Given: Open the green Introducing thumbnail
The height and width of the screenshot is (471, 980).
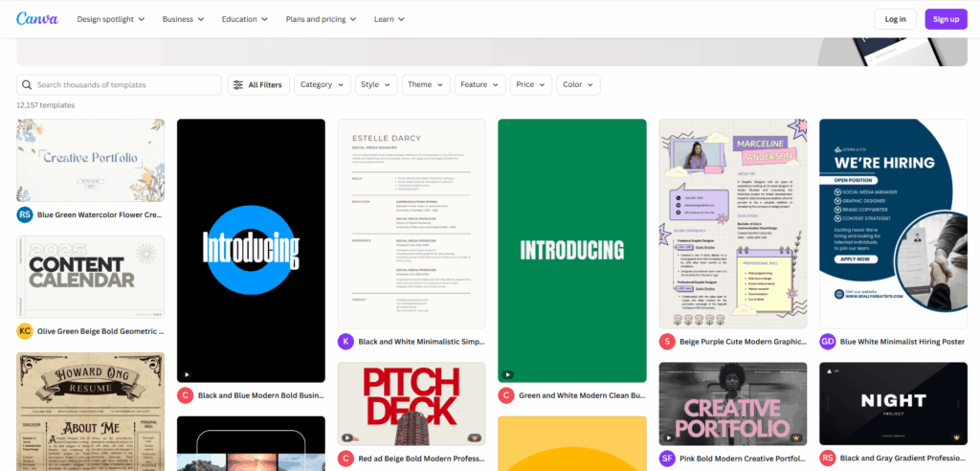Looking at the screenshot, I should tap(572, 250).
